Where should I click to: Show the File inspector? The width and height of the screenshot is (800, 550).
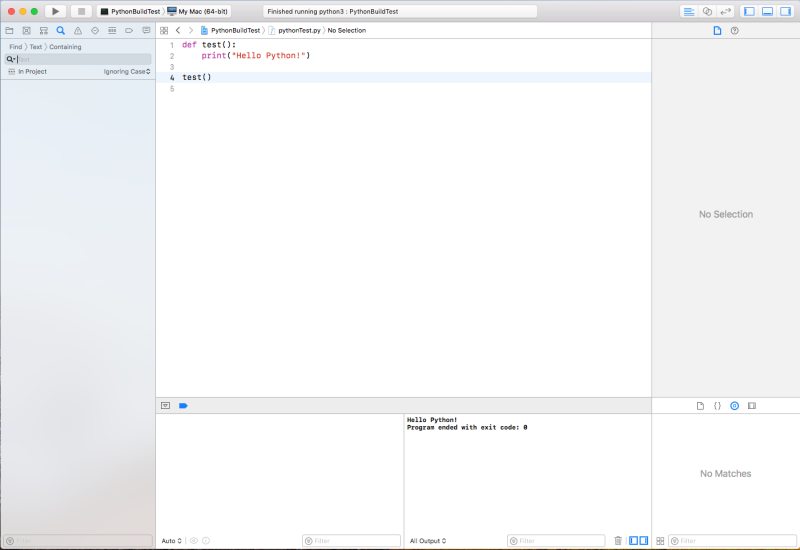(x=717, y=31)
